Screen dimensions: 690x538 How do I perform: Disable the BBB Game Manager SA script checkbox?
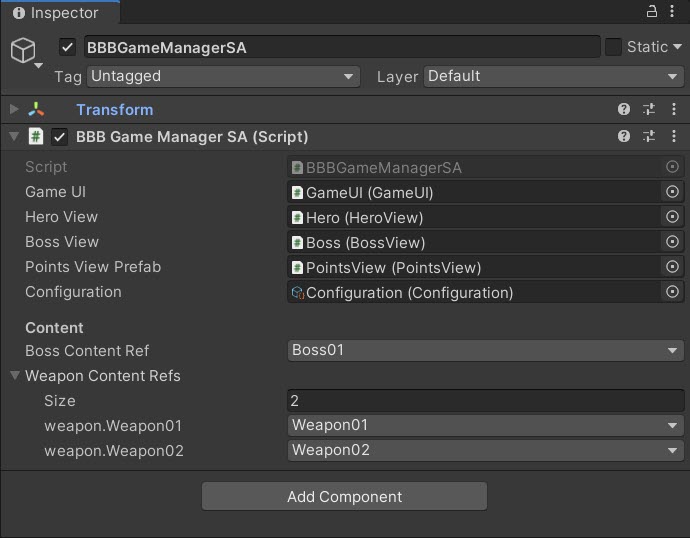[x=60, y=137]
